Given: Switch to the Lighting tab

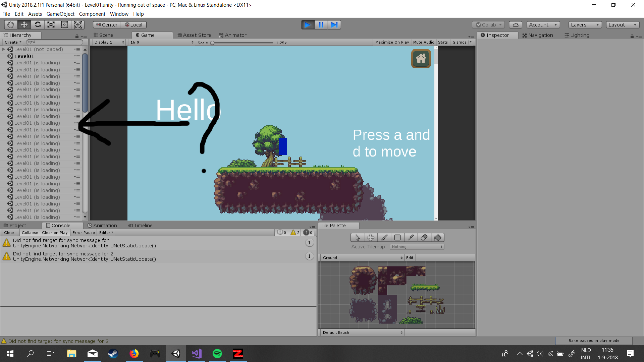Looking at the screenshot, I should click(577, 35).
